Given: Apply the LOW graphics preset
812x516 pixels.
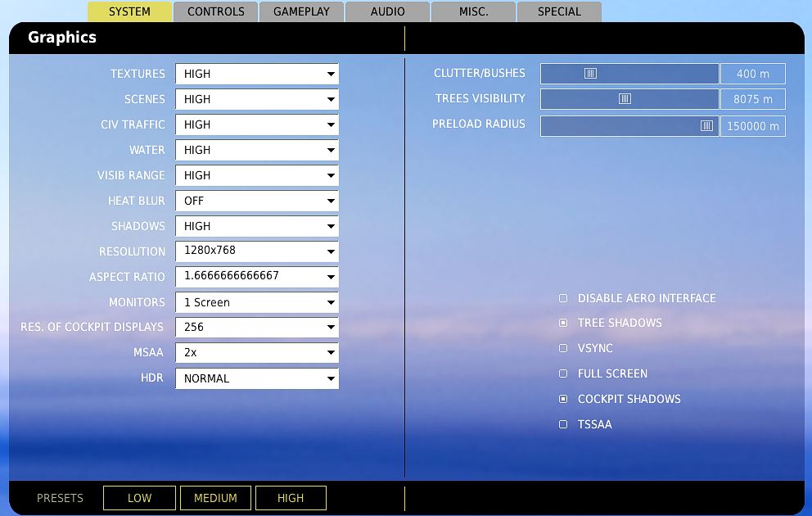Looking at the screenshot, I should (139, 498).
